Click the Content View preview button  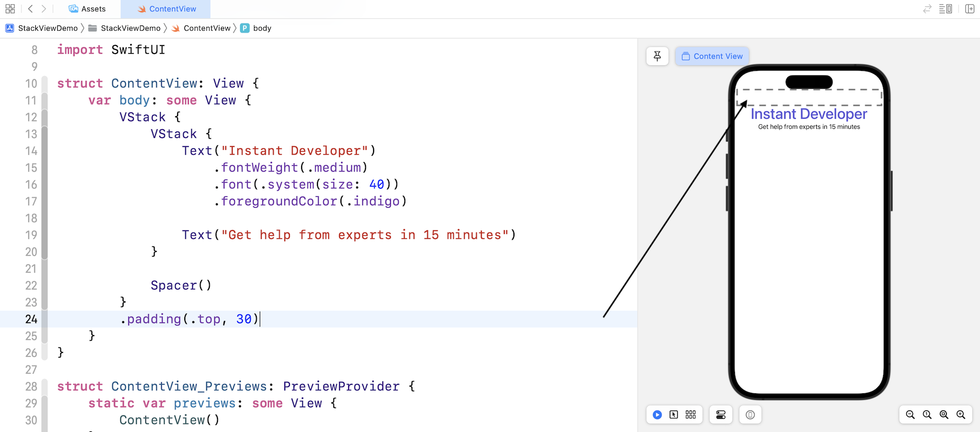click(x=712, y=56)
